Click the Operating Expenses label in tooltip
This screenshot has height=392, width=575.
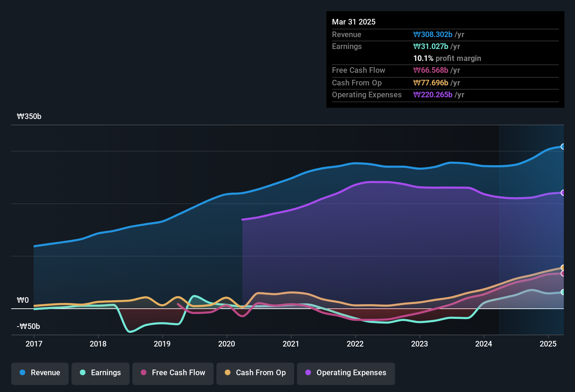pyautogui.click(x=367, y=95)
